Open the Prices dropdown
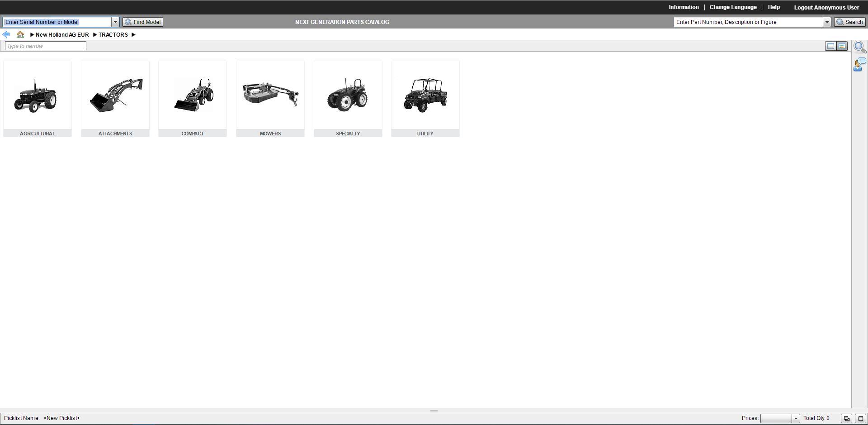 tap(796, 419)
